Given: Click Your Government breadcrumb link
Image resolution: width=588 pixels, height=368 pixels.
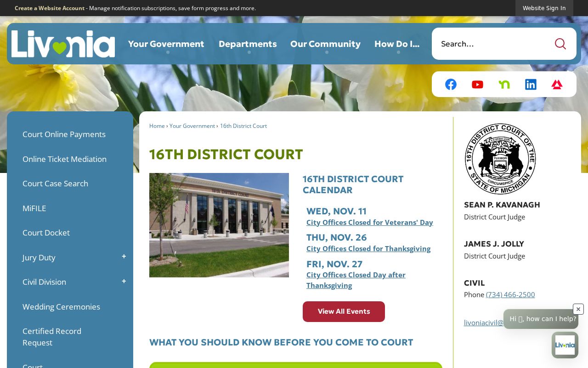Looking at the screenshot, I should coord(192,126).
